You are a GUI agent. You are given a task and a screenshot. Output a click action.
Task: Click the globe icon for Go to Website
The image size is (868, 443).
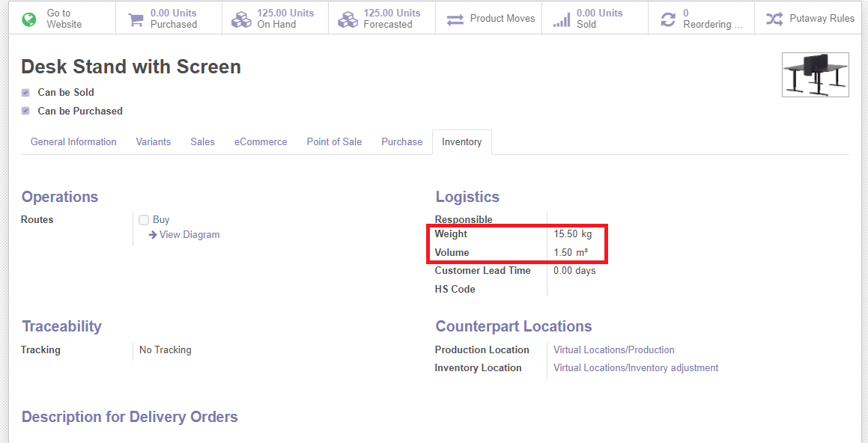tap(29, 19)
